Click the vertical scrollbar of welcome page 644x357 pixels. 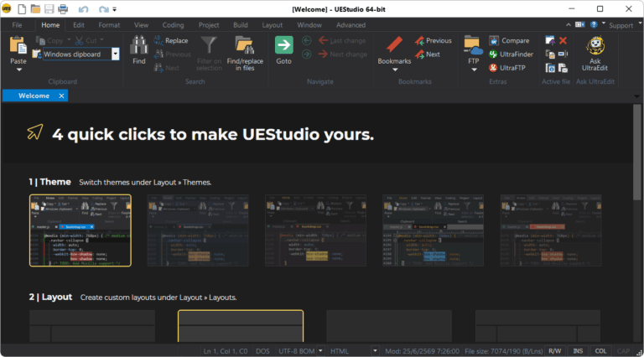pyautogui.click(x=636, y=153)
